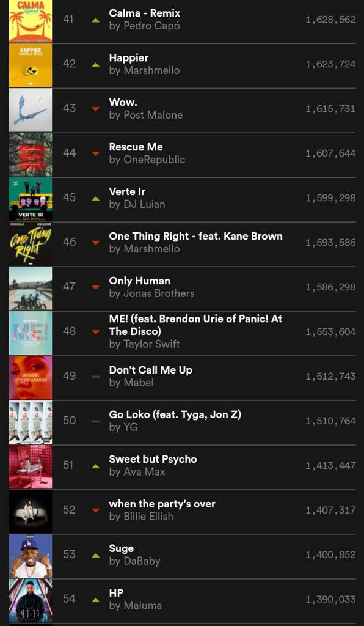Click the gray dash indicator for Don't Call Me Up
364x626 pixels.
(x=95, y=377)
